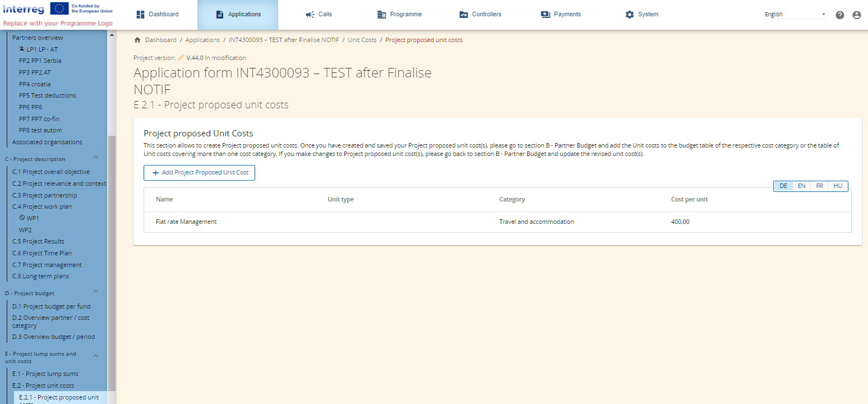Open the user account profile icon
The image size is (868, 404).
[x=856, y=15]
